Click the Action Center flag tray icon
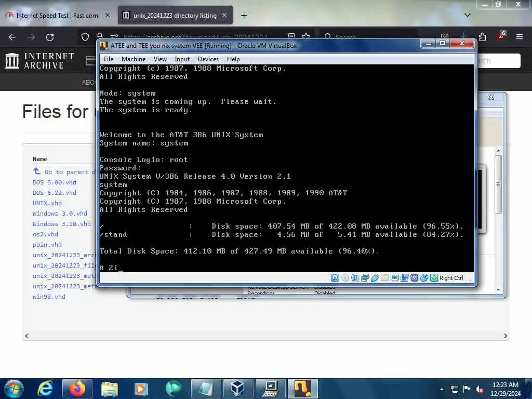This screenshot has width=532, height=399. 467,389
